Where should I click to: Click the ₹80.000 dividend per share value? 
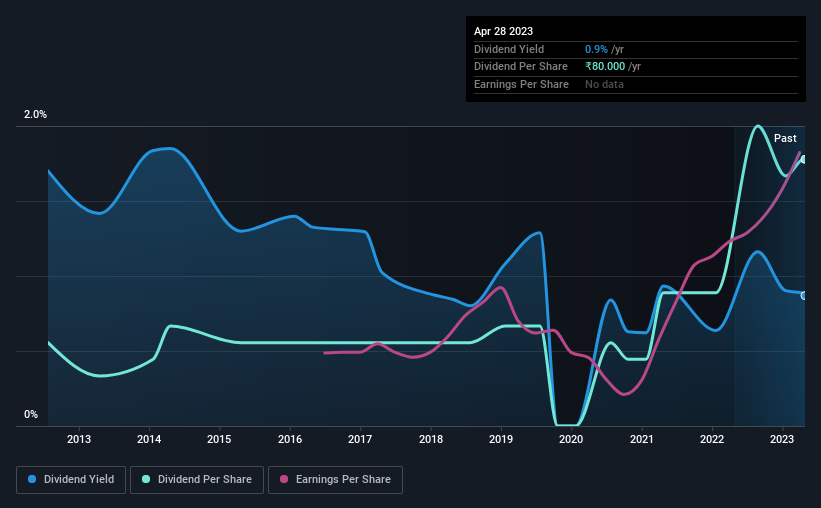605,67
